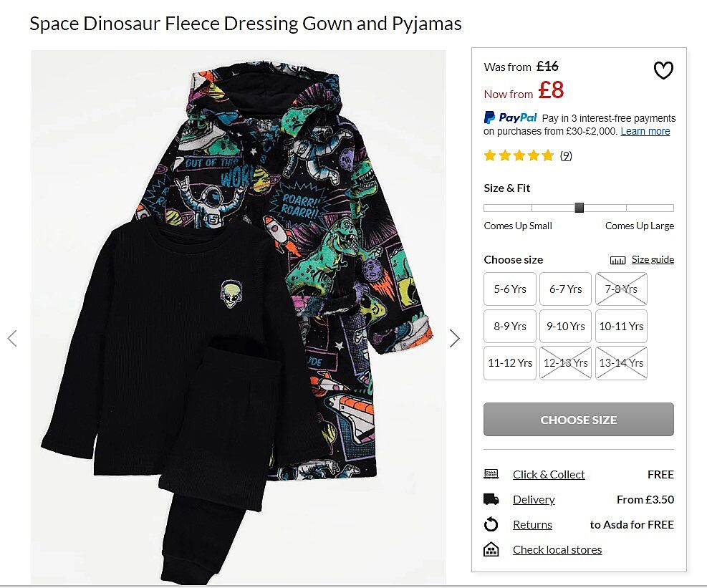Screen dimensions: 707x588
Task: Show previous product image
Action: [x=12, y=338]
